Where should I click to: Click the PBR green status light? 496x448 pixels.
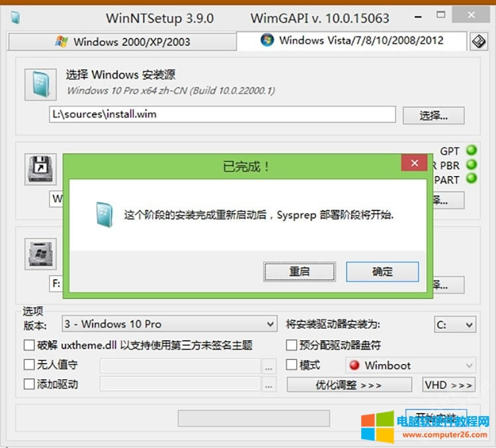[472, 164]
